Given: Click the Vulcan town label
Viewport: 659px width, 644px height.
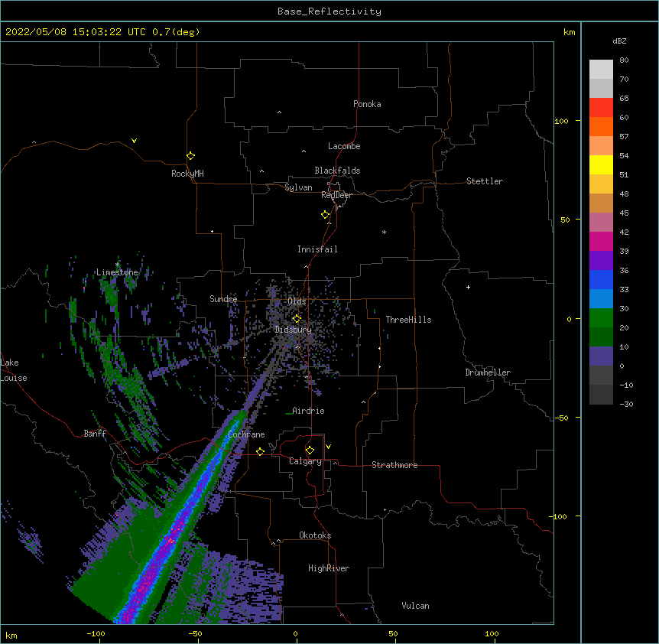Looking at the screenshot, I should click(x=415, y=606).
